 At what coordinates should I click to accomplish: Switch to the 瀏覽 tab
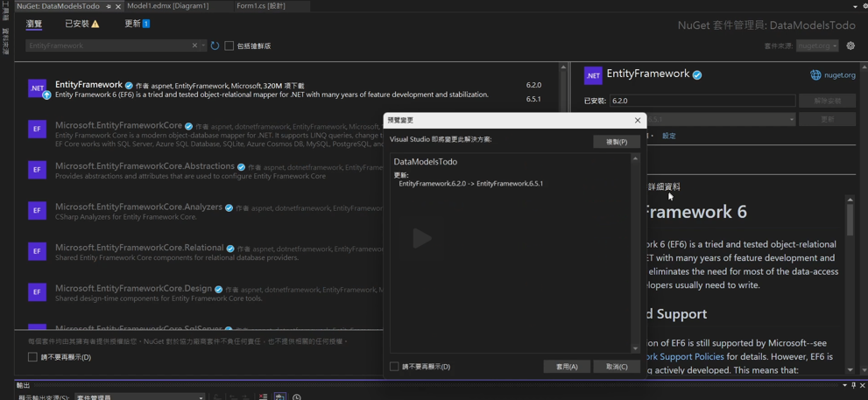pos(34,24)
